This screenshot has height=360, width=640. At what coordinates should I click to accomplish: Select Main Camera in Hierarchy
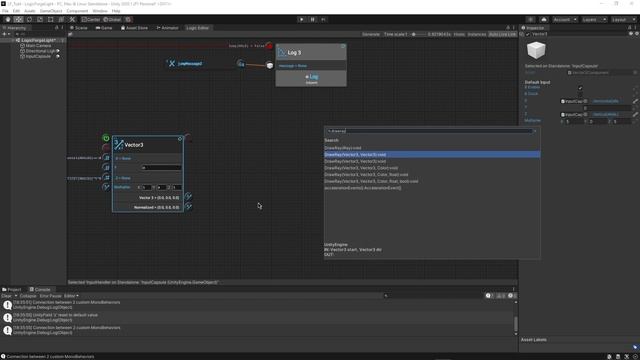[38, 46]
